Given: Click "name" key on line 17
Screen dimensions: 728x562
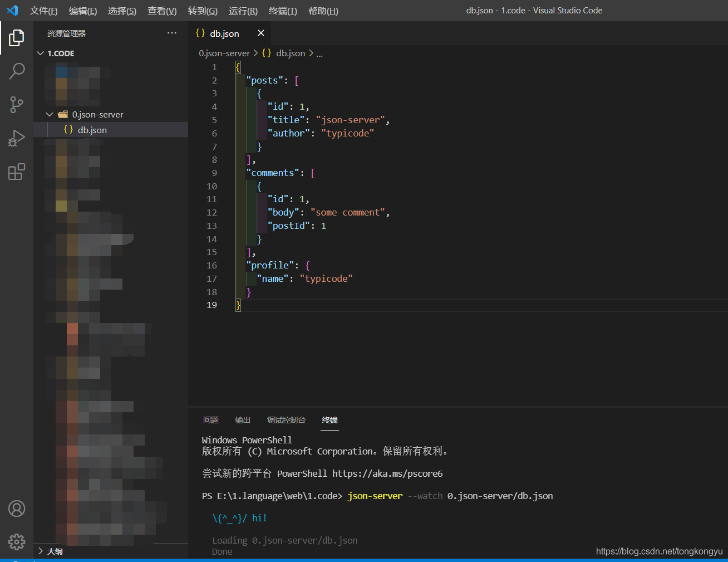Looking at the screenshot, I should coord(273,278).
